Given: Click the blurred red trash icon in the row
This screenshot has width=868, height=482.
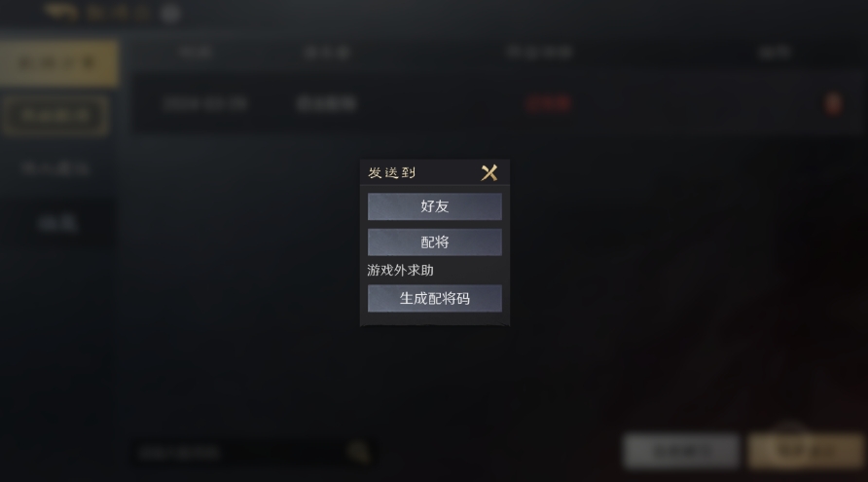Looking at the screenshot, I should 833,103.
